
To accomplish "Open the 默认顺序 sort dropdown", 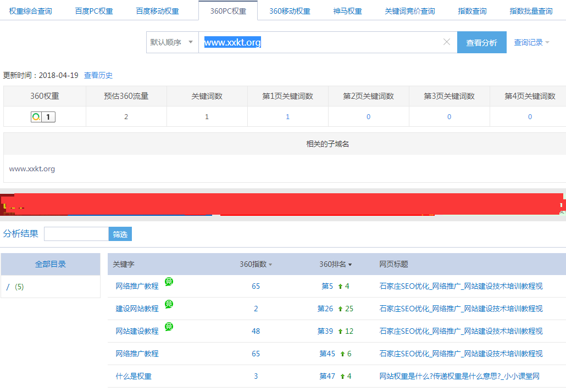I will point(172,42).
